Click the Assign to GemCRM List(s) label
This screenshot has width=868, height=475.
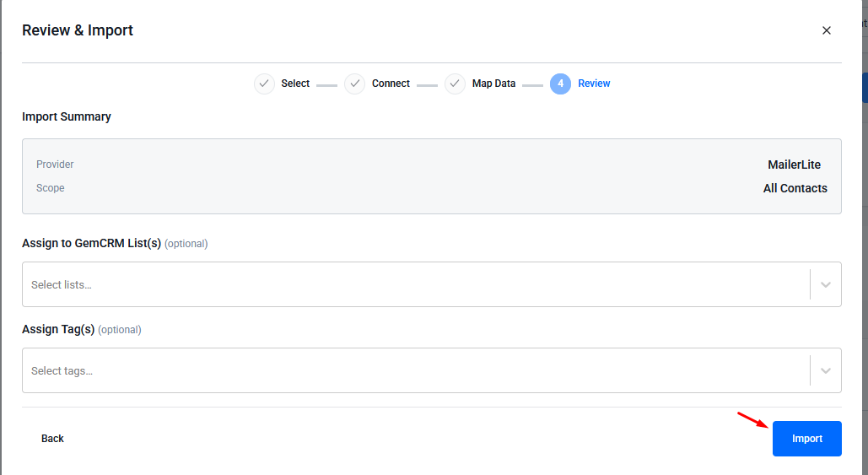(91, 243)
